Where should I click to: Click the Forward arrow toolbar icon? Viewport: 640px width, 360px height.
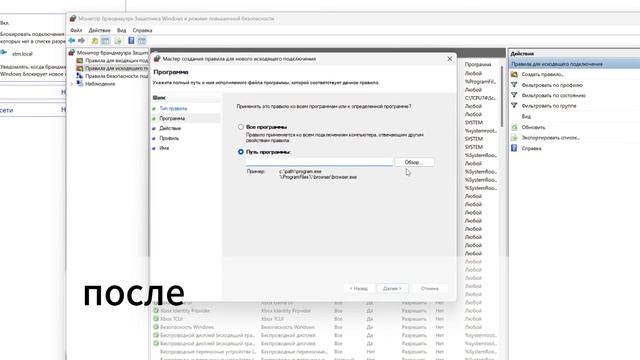(82, 40)
